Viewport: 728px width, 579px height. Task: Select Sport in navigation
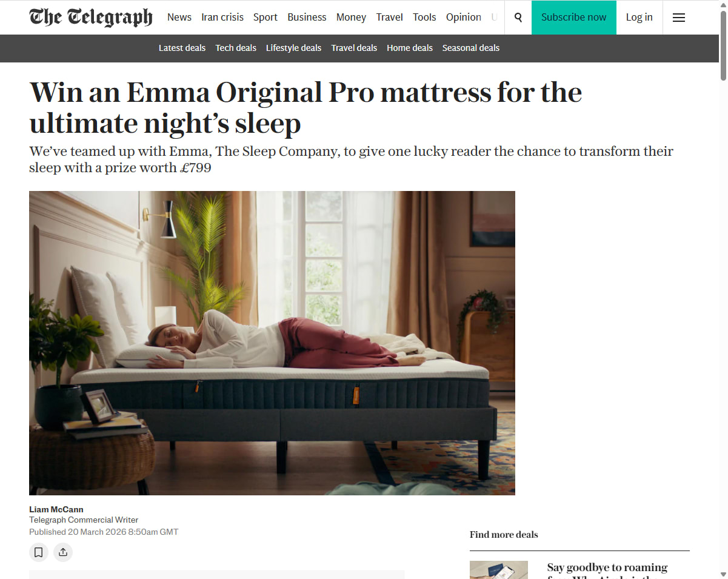265,17
